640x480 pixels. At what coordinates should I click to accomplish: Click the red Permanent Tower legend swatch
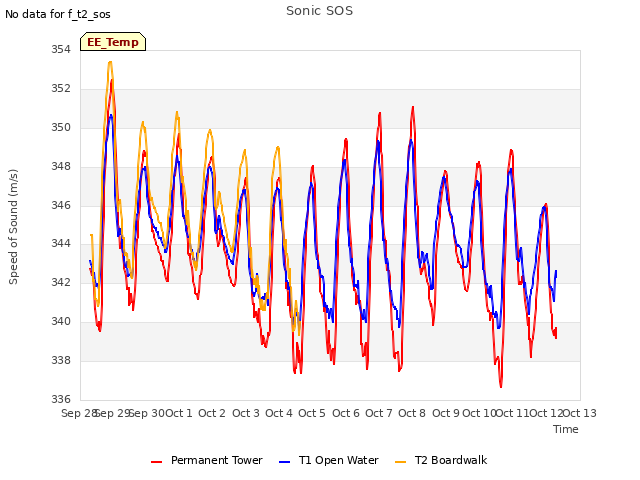click(x=156, y=462)
